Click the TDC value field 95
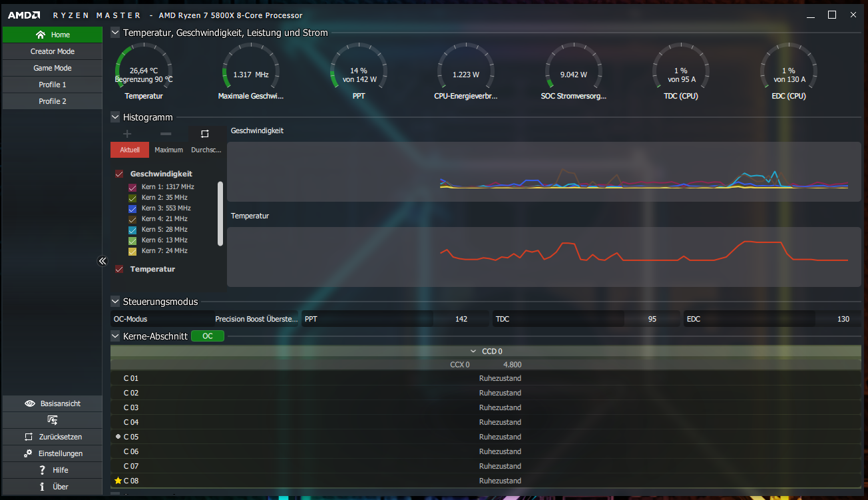 [x=652, y=319]
